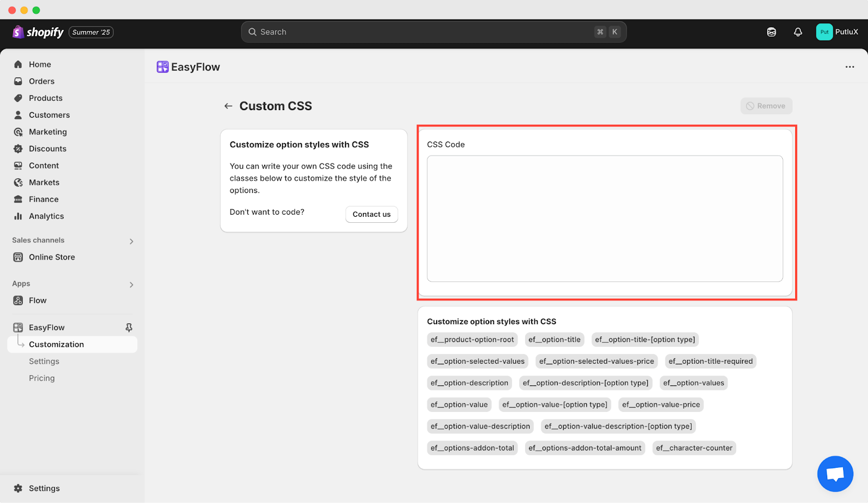This screenshot has width=868, height=503.
Task: Open EasyFlow Settings sub-item
Action: point(44,362)
